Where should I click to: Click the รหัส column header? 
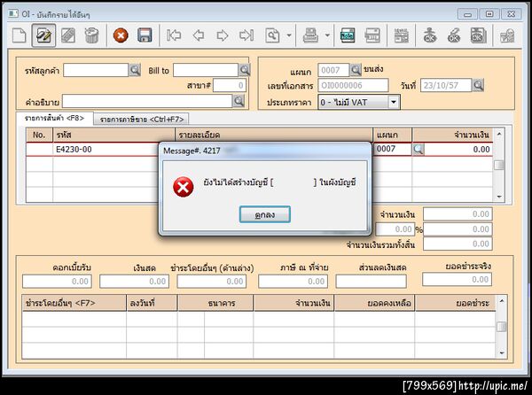pyautogui.click(x=113, y=135)
